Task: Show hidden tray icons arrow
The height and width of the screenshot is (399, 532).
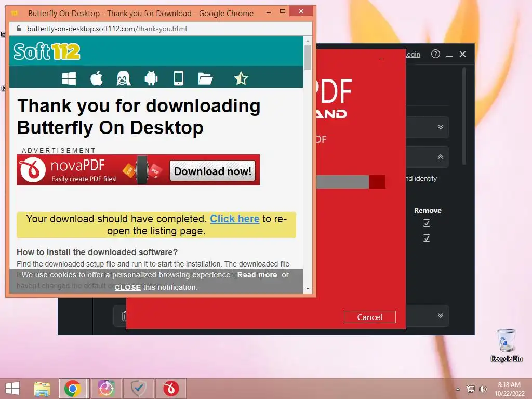Action: coord(458,389)
